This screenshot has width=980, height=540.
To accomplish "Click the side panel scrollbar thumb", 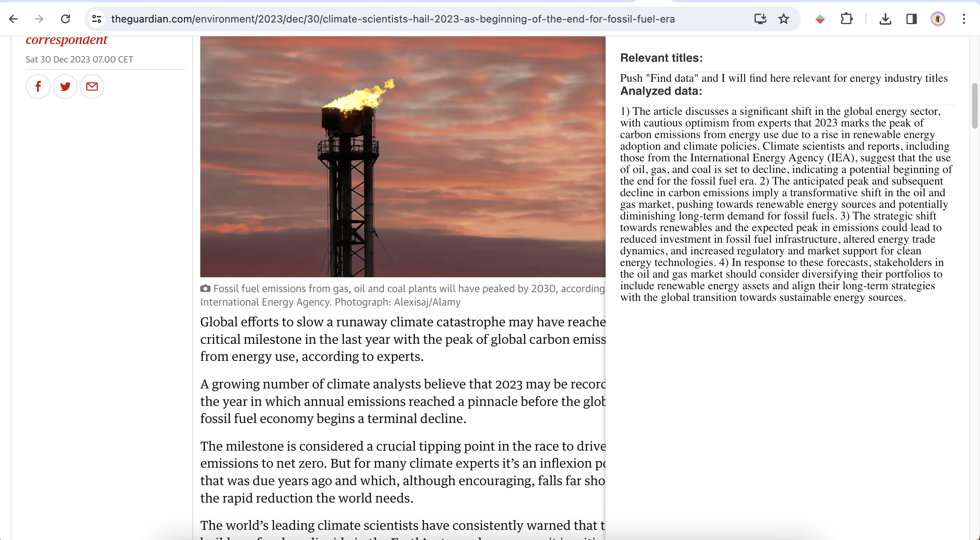I will point(974,106).
